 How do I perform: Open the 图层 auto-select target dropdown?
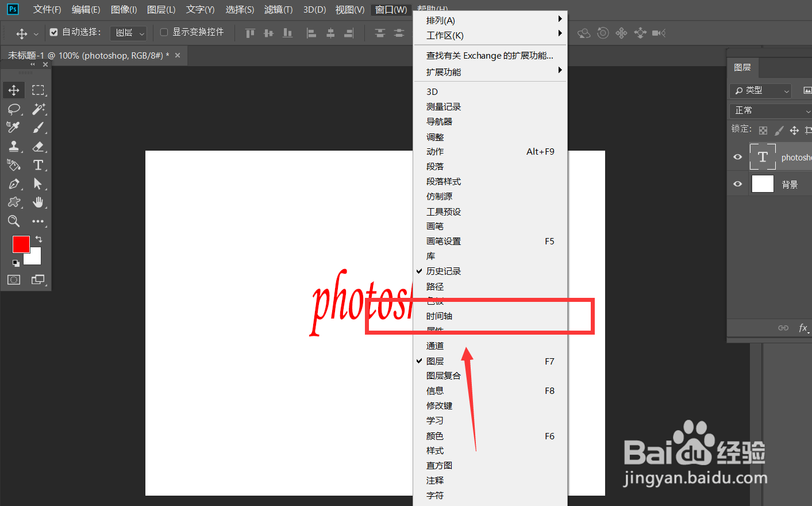click(129, 33)
